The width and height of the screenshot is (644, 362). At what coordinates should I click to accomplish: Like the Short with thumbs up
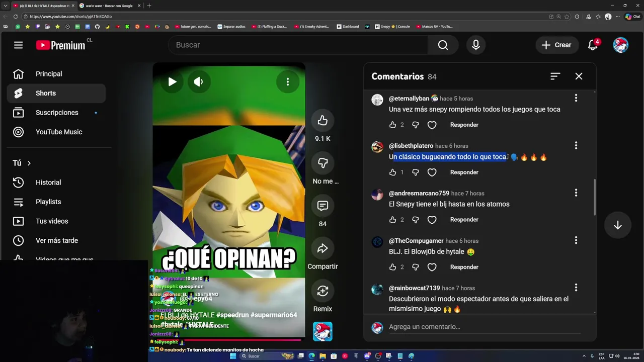point(323,120)
